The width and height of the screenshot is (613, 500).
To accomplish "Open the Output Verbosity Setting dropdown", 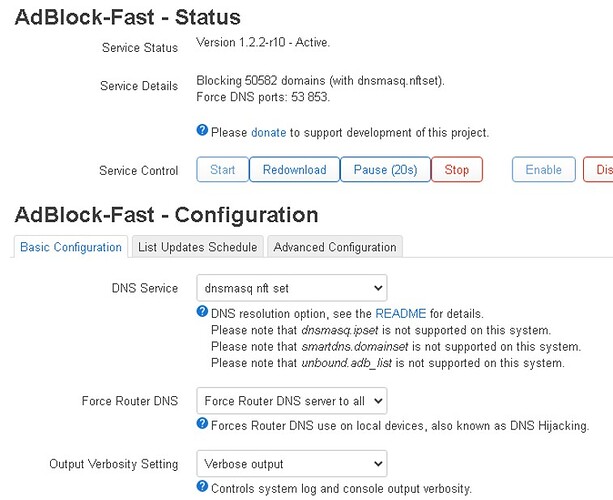I will (291, 464).
